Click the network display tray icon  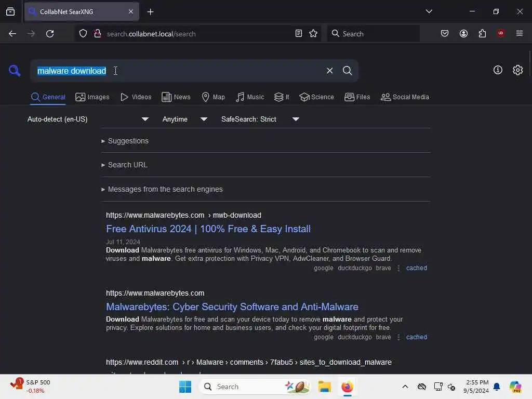[x=438, y=387]
